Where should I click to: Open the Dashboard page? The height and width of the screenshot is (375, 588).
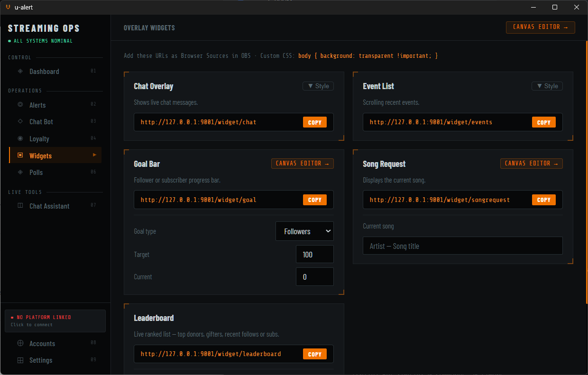point(55,72)
